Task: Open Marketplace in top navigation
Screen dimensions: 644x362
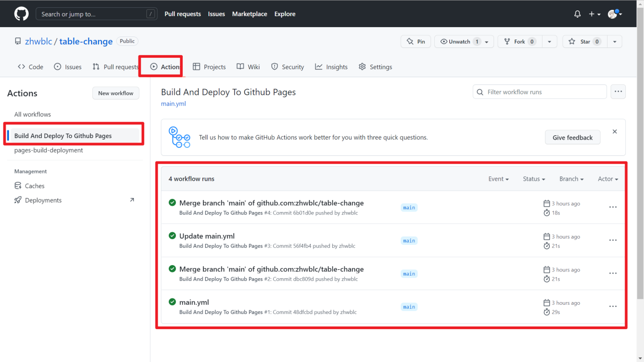Action: pos(250,14)
